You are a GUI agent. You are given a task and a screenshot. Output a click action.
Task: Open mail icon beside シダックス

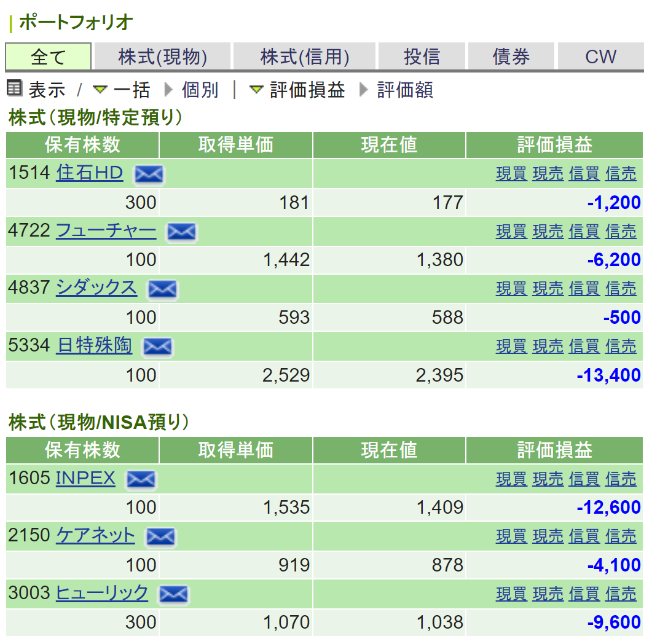point(162,289)
